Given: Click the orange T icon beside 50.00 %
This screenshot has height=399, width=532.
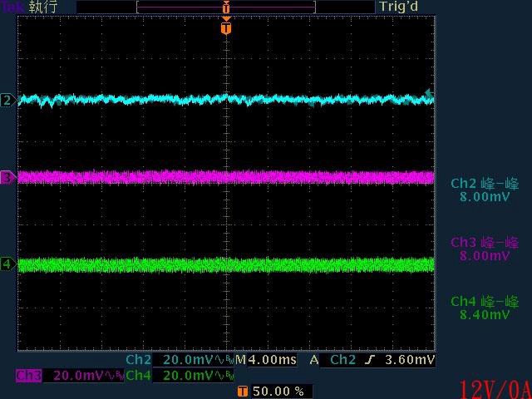Looking at the screenshot, I should 242,391.
